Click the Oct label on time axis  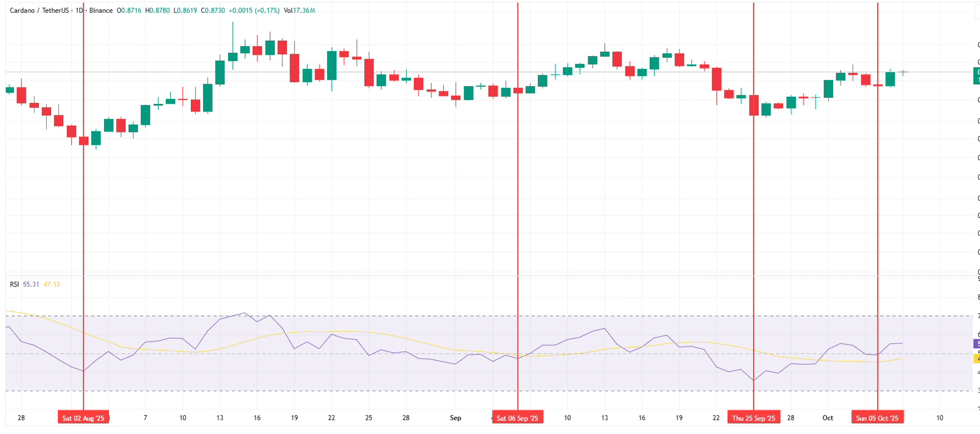828,418
